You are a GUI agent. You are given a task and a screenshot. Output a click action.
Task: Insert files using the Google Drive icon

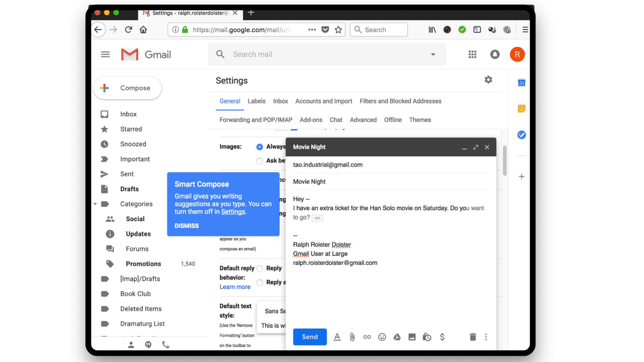[397, 337]
